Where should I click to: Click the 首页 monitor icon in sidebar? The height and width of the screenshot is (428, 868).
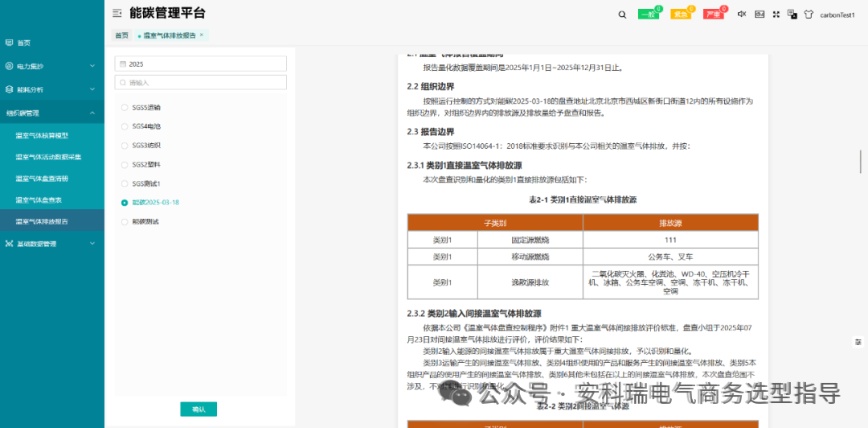coord(9,42)
